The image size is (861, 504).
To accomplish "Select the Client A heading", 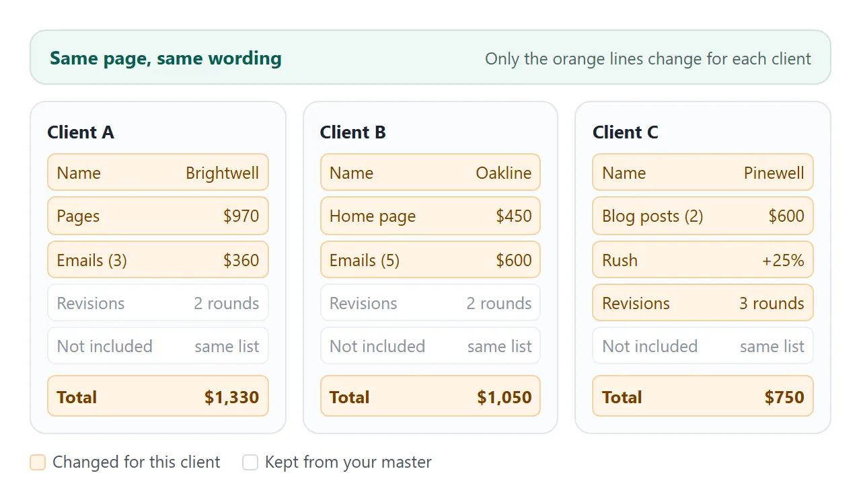I will 81,132.
